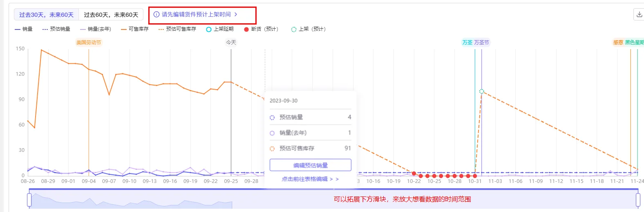
Task: Click the range slider preview area
Action: tap(333, 199)
